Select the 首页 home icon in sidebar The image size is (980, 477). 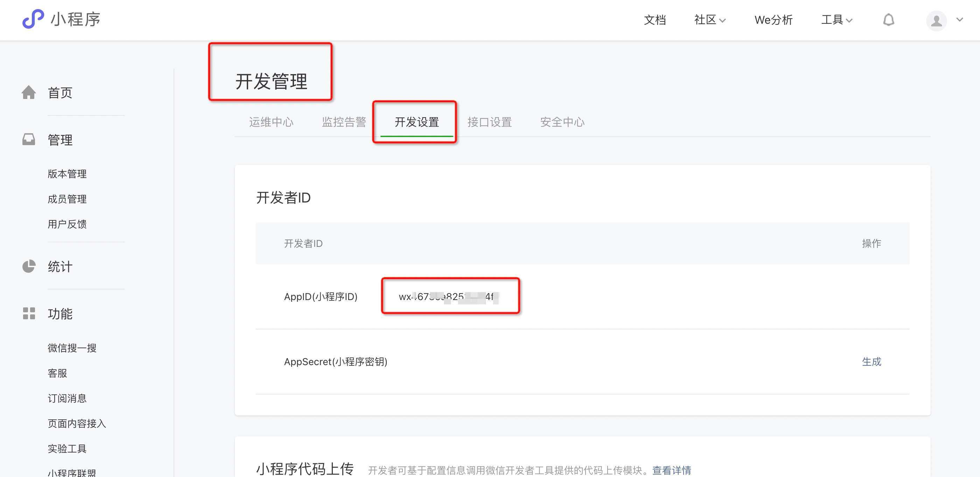point(29,92)
